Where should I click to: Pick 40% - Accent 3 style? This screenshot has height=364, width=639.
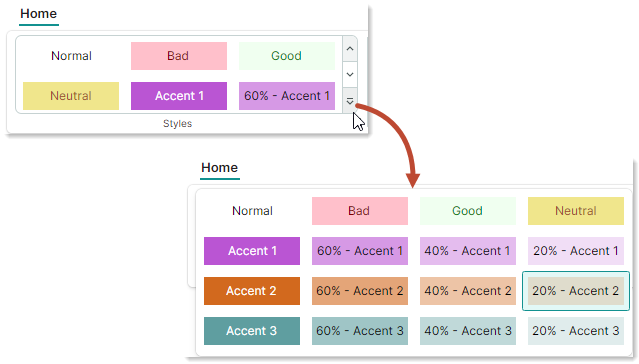(x=467, y=331)
